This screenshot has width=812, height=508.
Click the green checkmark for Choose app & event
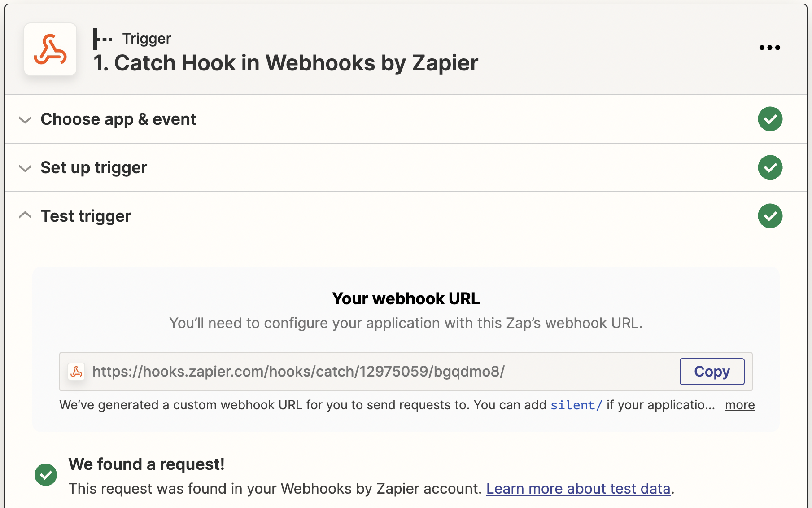(770, 119)
